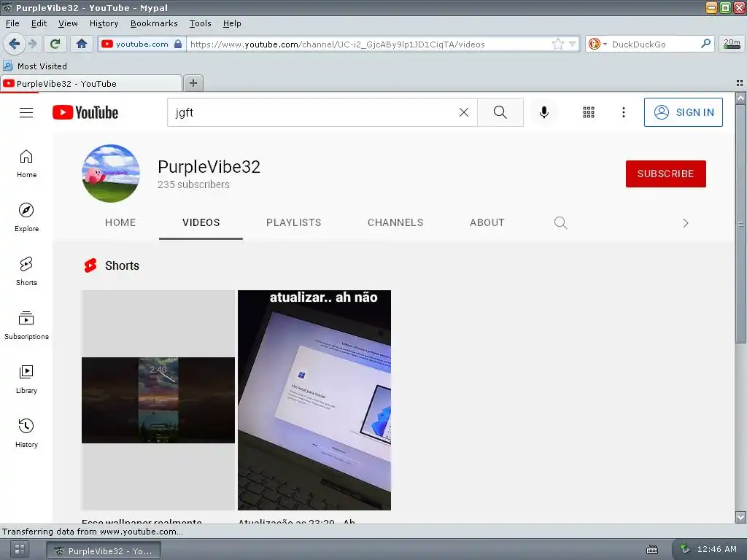Click the magnifier in the browser search box
Screen dimensions: 747x560
(705, 44)
